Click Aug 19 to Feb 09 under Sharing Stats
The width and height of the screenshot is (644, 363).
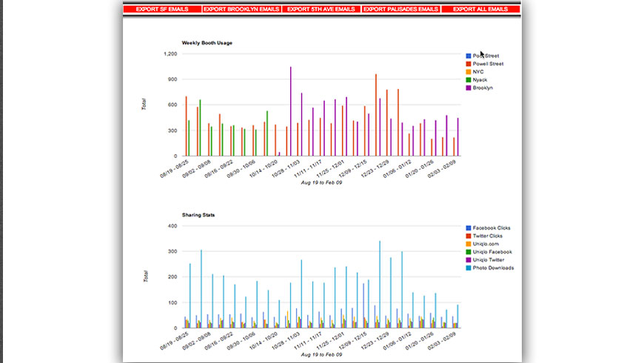(x=321, y=354)
